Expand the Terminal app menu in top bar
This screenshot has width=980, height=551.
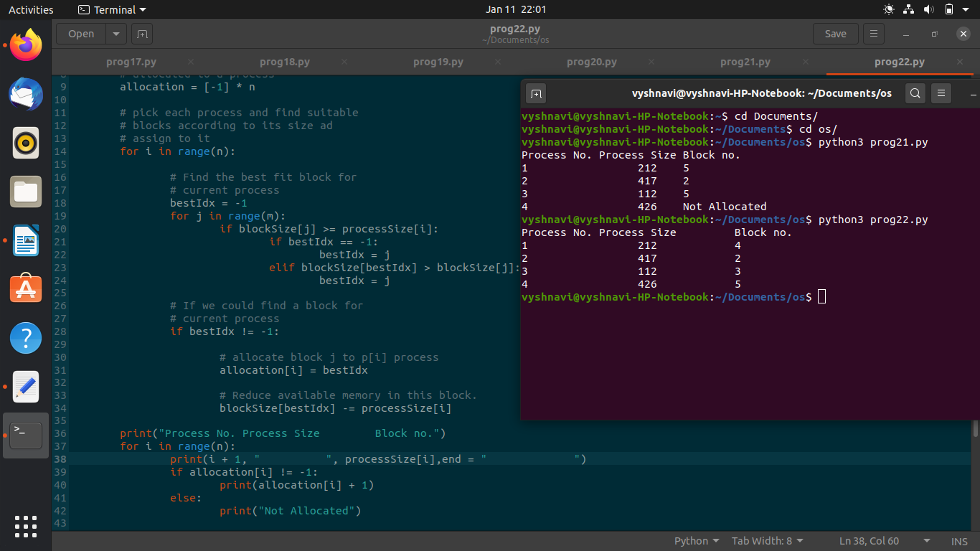111,9
